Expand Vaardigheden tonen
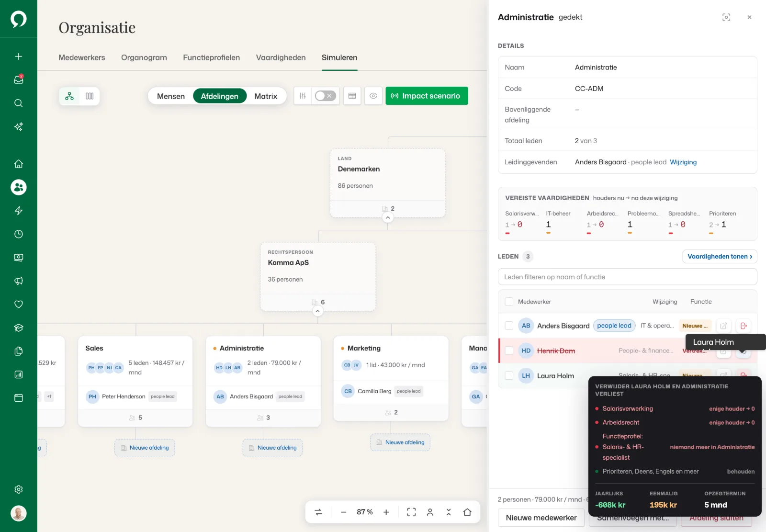 pos(720,256)
